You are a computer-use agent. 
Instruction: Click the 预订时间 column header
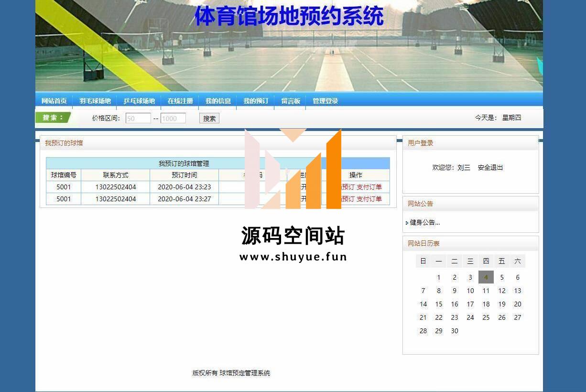[184, 175]
